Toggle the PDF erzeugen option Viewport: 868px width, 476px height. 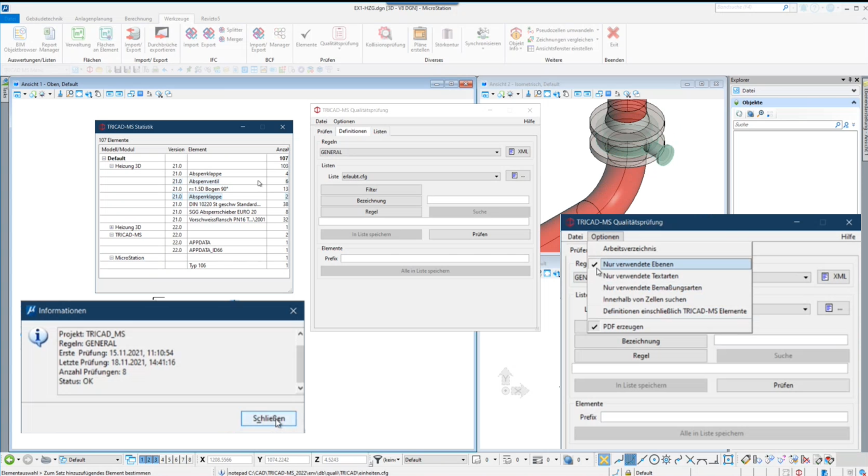(670, 326)
